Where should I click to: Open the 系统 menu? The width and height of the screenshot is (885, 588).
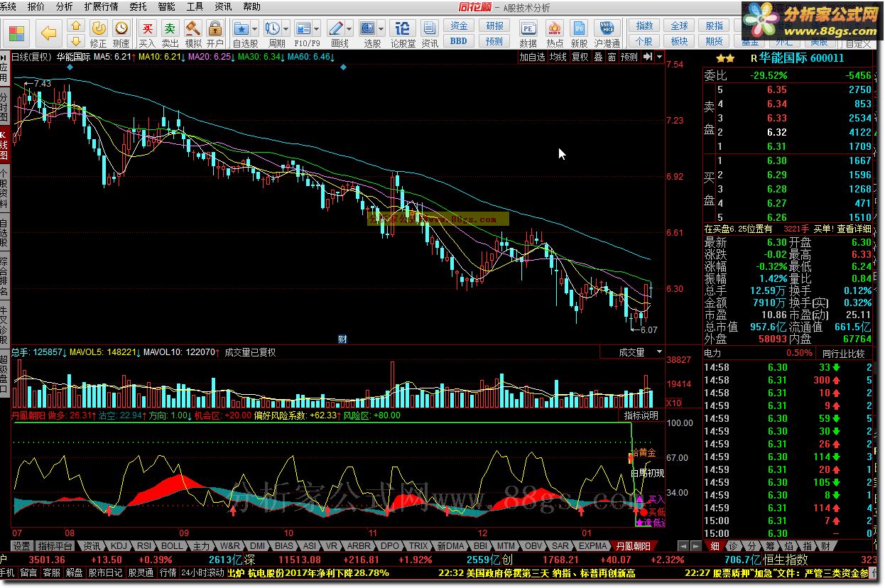9,6
